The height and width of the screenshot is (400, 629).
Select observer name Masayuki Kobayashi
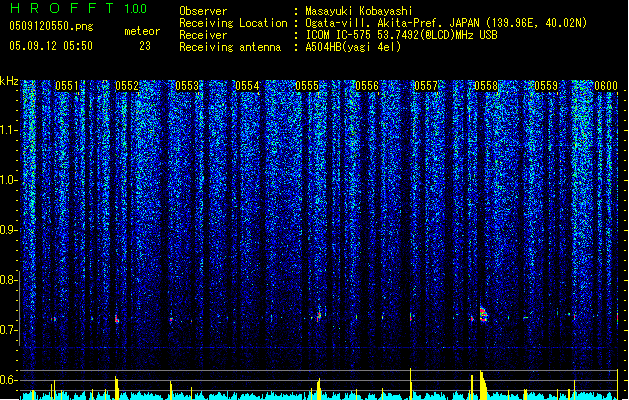tap(359, 11)
